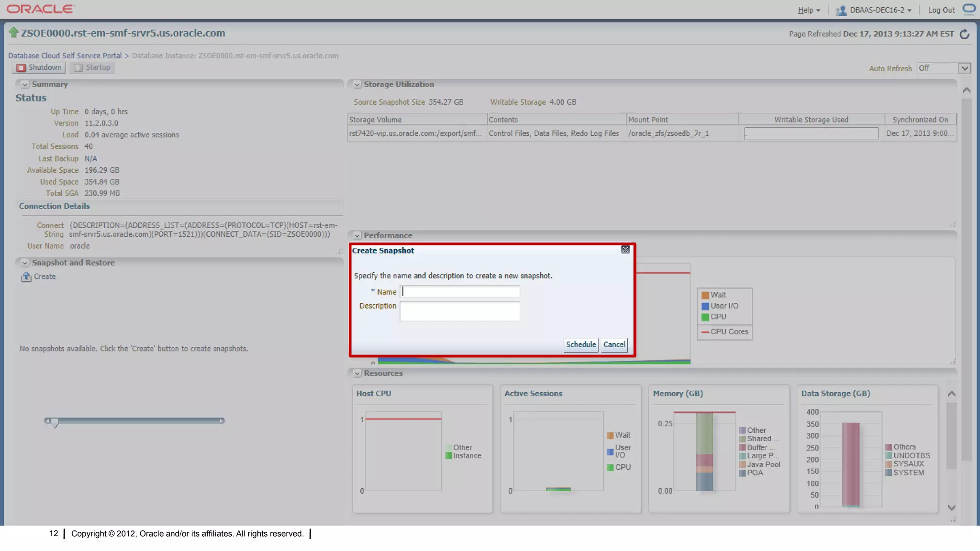This screenshot has height=551, width=980.
Task: Click the snapshot timeline slider handle
Action: 55,423
